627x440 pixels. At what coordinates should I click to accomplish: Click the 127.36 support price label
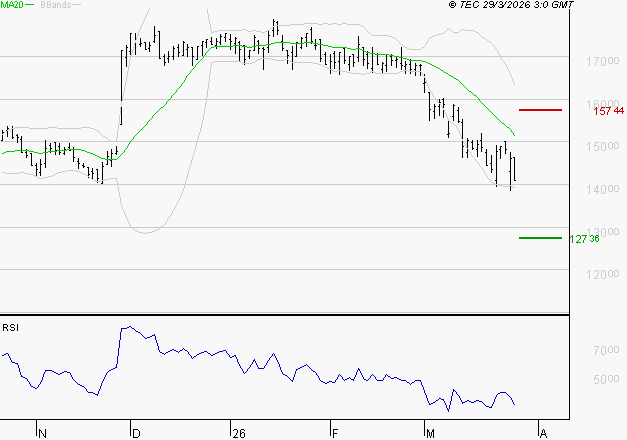pyautogui.click(x=585, y=239)
